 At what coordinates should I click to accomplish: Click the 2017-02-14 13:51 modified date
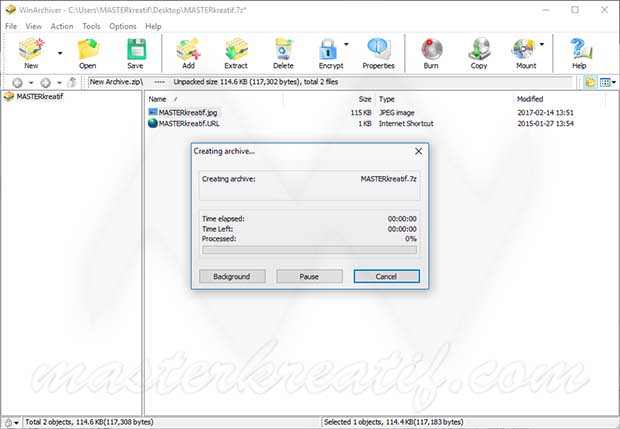click(x=545, y=112)
